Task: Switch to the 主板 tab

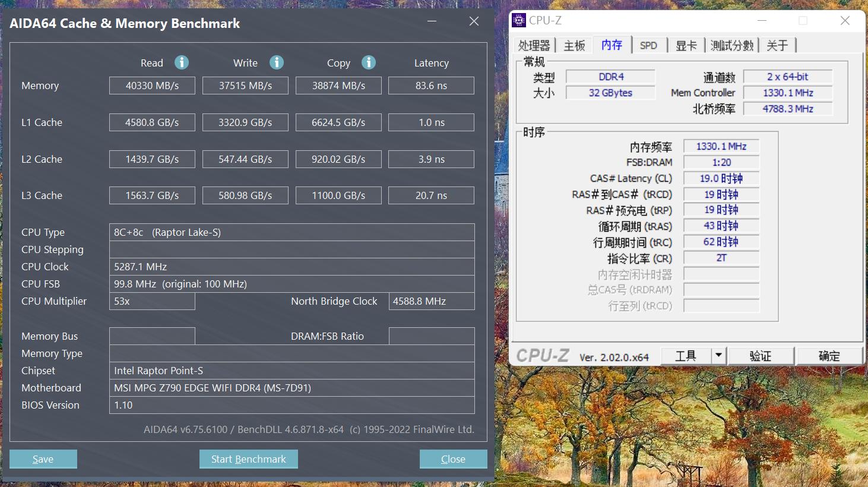Action: pyautogui.click(x=574, y=45)
